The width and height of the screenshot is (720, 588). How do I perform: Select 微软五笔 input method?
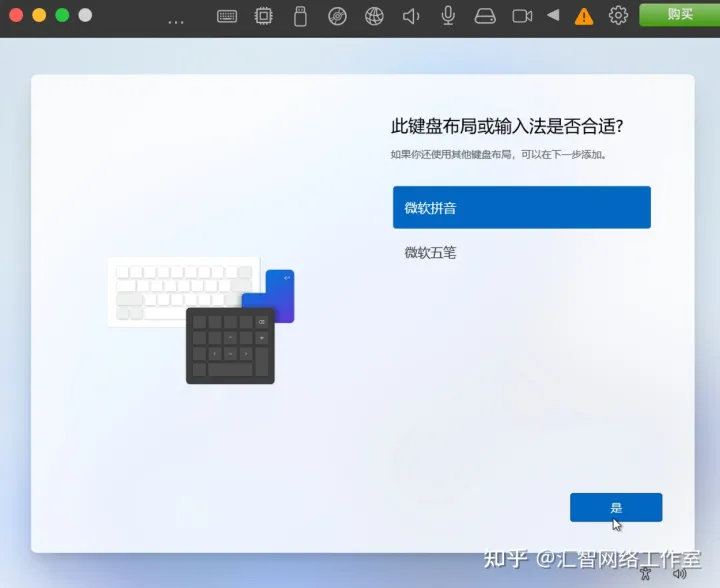522,252
